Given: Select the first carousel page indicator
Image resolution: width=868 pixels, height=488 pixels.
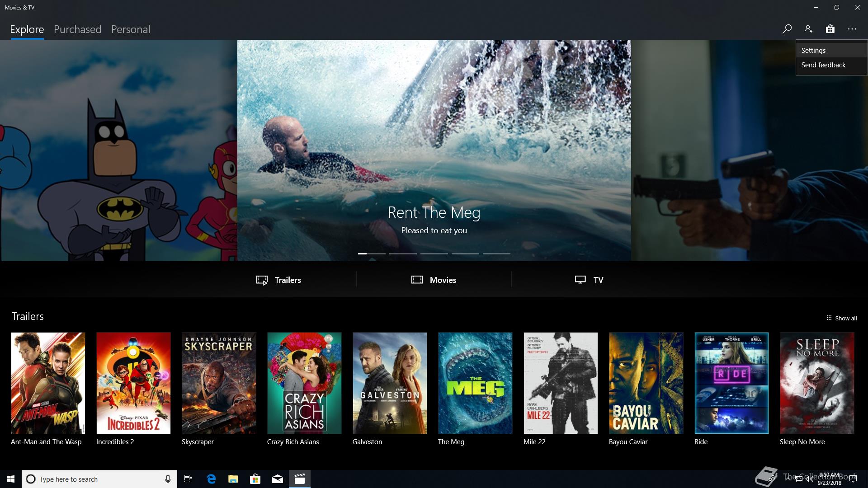Looking at the screenshot, I should 372,253.
